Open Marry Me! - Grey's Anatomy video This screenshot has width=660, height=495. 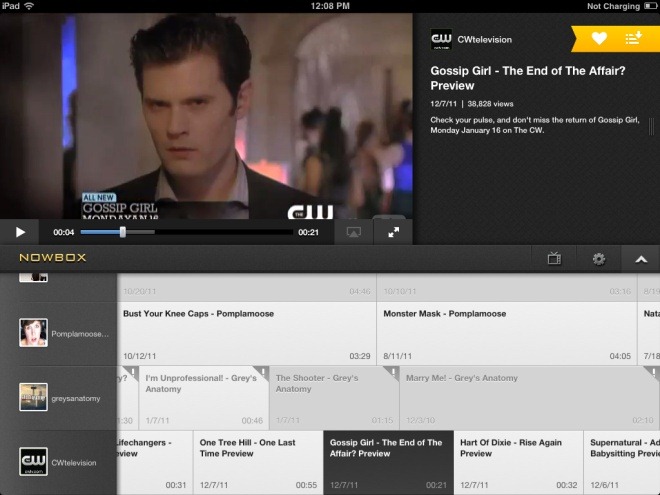[530, 398]
